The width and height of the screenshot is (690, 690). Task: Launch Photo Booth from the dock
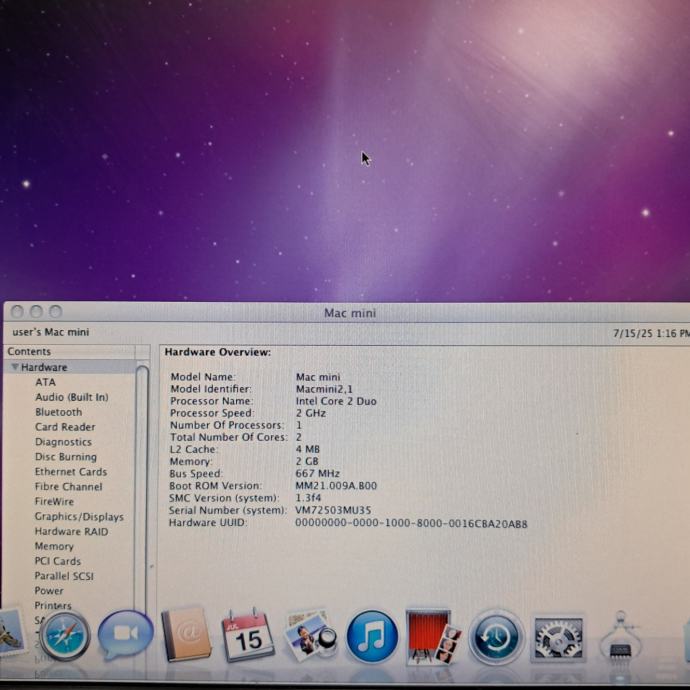click(433, 636)
